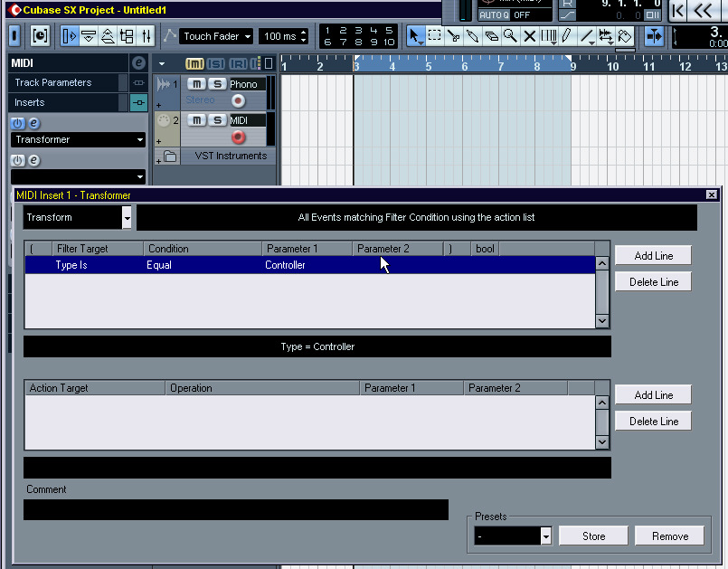Mute the Phono audio track
This screenshot has width=728, height=569.
(x=197, y=84)
